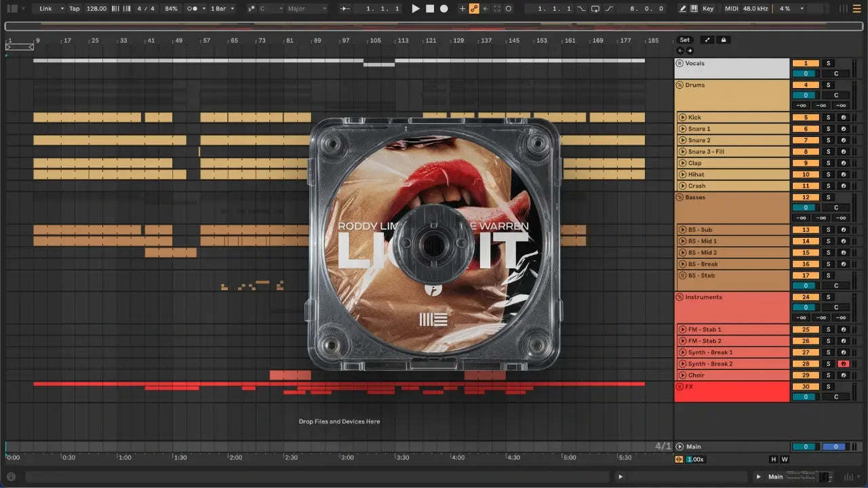The width and height of the screenshot is (868, 488).
Task: Arm arrangement recording with the Record button
Action: 444,9
